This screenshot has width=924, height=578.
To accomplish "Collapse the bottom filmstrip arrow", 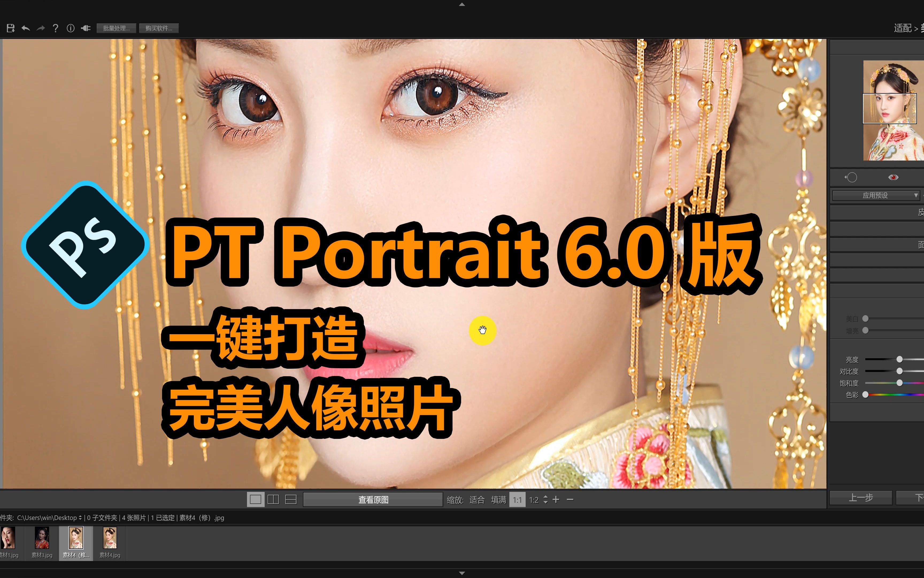I will (x=462, y=573).
